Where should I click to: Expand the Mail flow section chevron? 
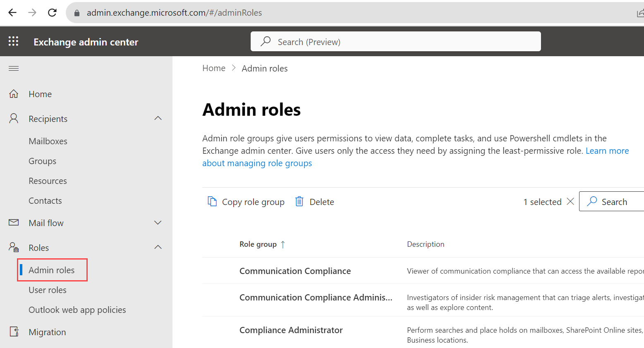point(158,223)
